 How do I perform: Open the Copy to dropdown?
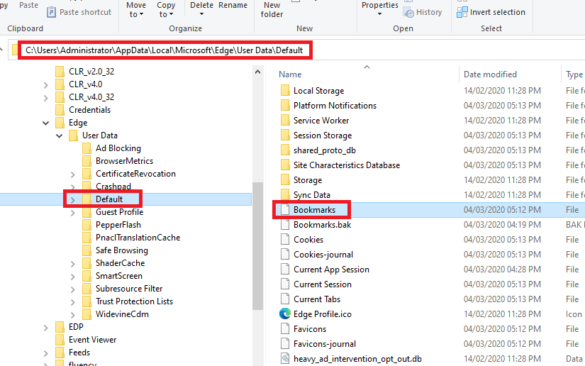pyautogui.click(x=166, y=9)
